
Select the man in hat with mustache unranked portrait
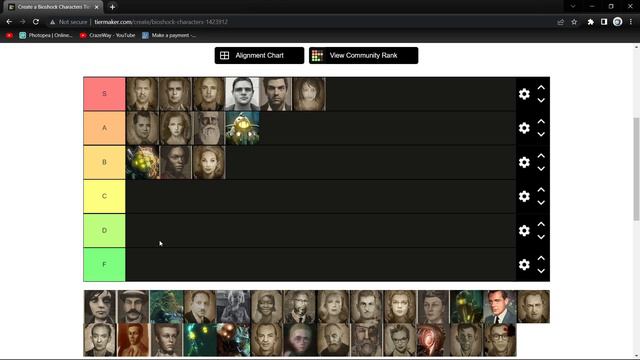133,307
